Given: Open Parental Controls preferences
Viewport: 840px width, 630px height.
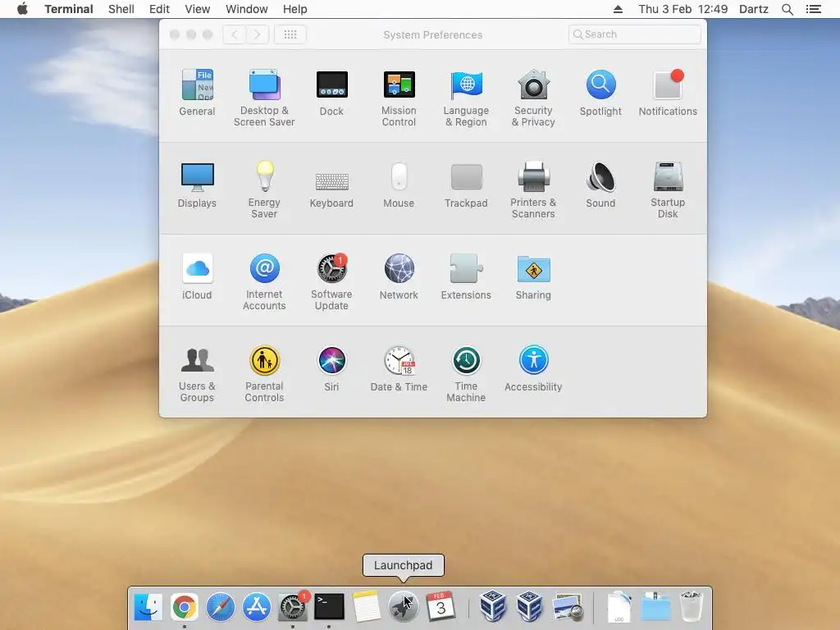Looking at the screenshot, I should [x=264, y=374].
